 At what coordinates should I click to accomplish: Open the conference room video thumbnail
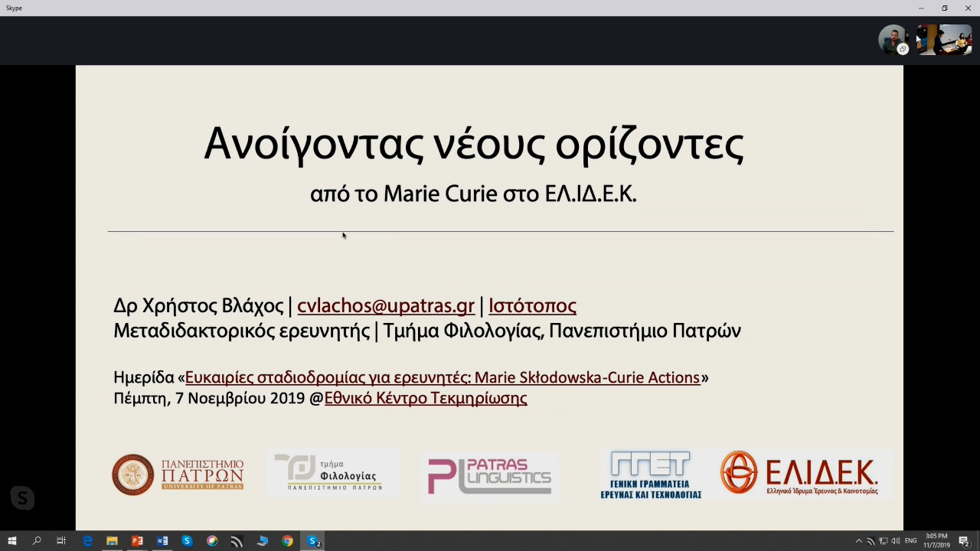[x=945, y=40]
